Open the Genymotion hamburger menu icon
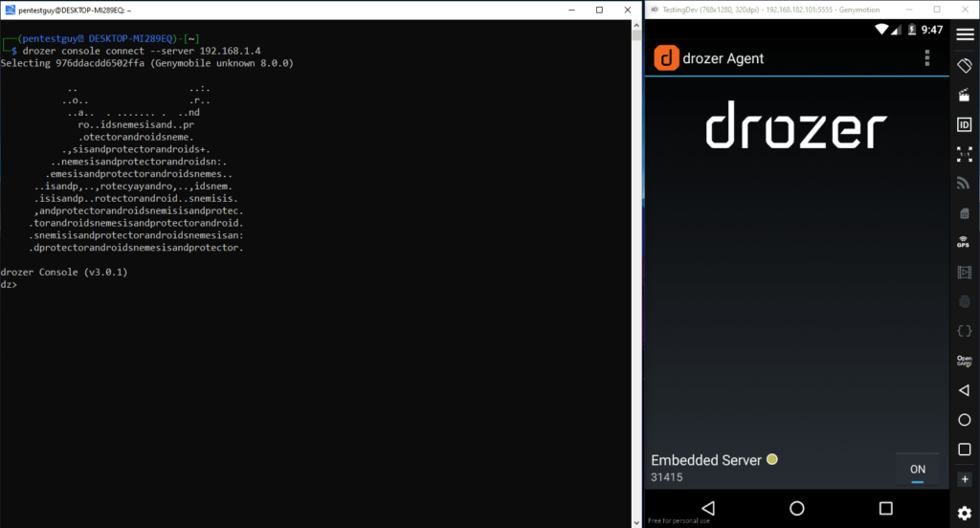Viewport: 980px width, 528px height. click(x=965, y=35)
